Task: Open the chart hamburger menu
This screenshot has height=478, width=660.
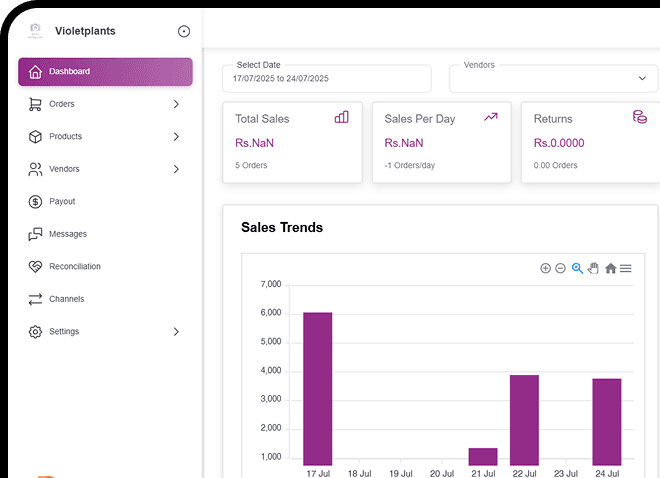Action: (625, 268)
